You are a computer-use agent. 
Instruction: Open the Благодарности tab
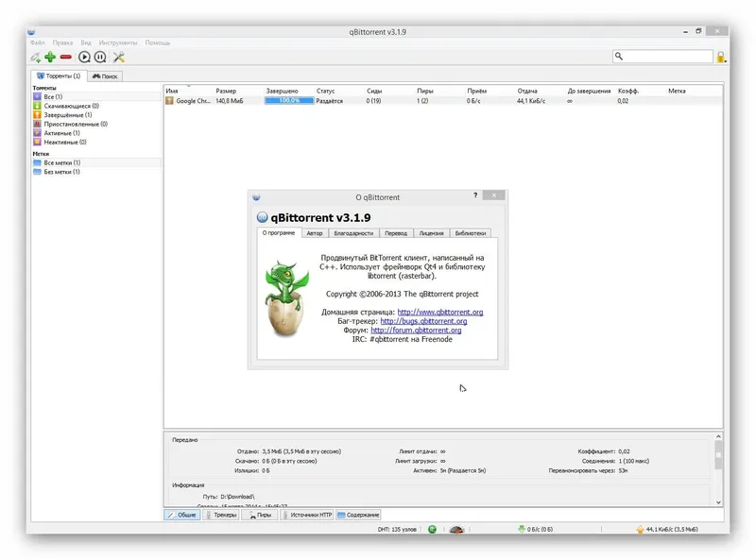353,233
